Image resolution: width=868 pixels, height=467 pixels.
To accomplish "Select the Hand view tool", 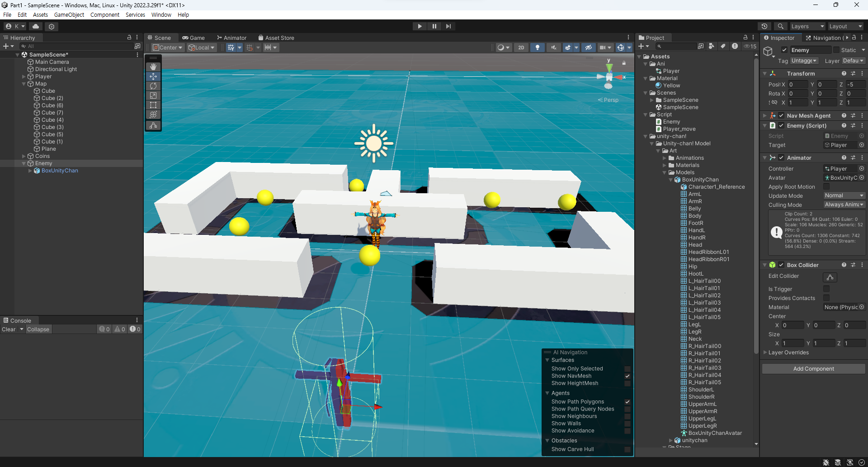I will point(153,67).
